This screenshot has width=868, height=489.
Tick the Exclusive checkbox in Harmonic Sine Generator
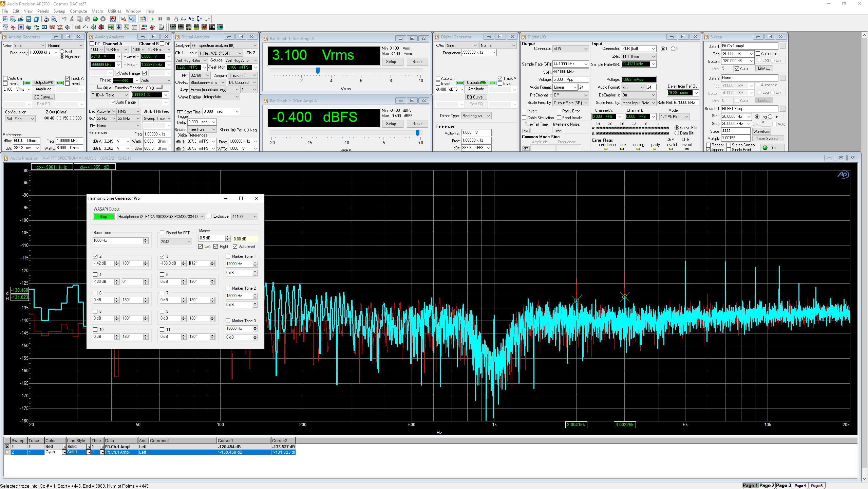(x=209, y=216)
